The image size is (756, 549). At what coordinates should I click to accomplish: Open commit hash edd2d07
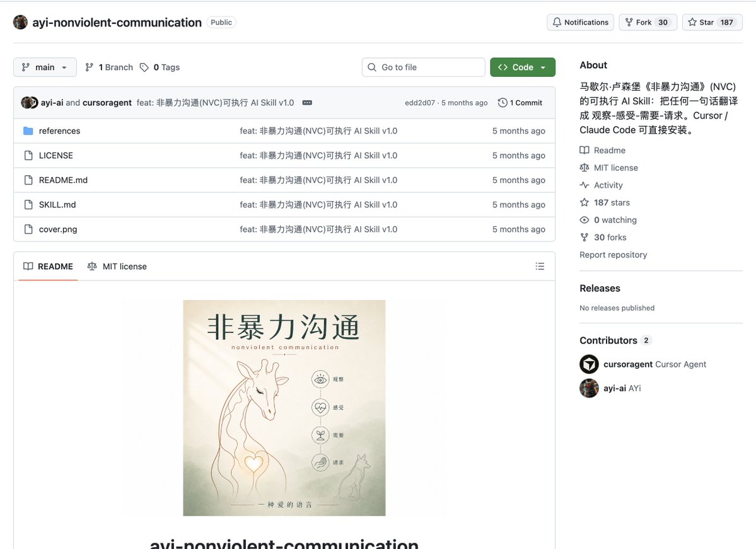click(419, 103)
